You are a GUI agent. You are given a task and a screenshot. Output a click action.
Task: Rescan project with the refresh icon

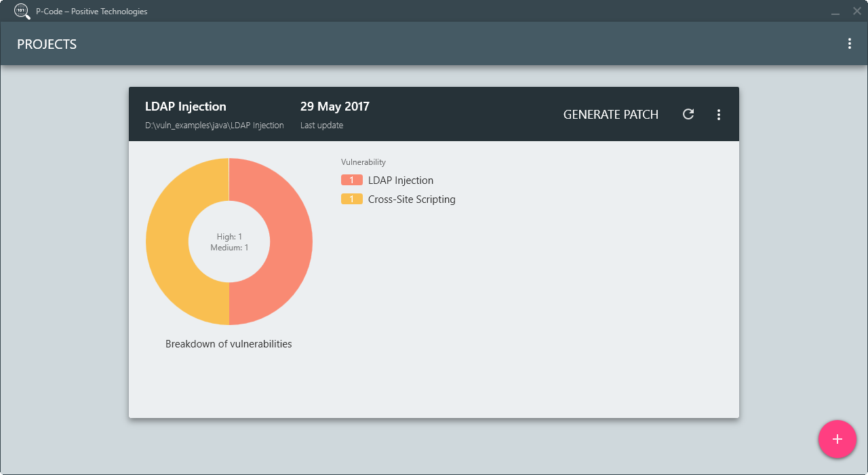pyautogui.click(x=688, y=114)
